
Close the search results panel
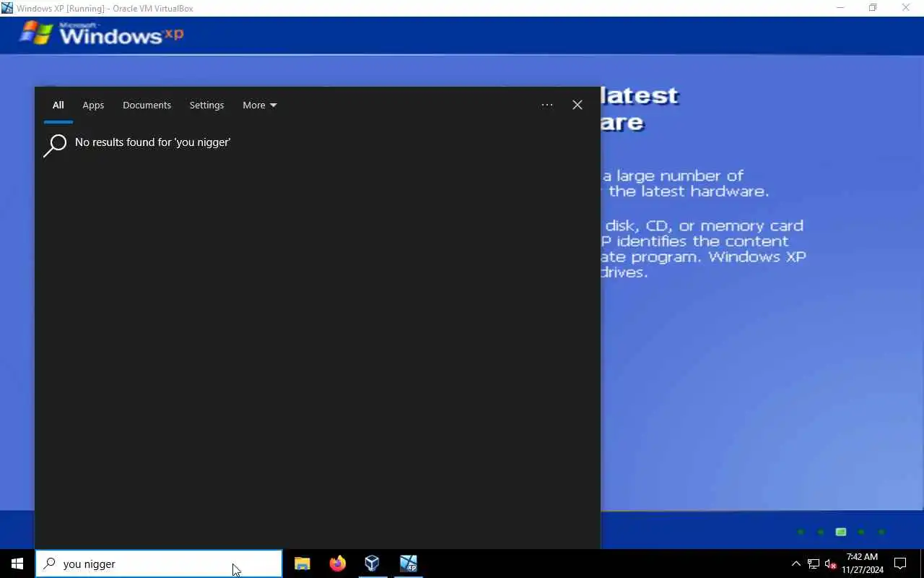[577, 105]
